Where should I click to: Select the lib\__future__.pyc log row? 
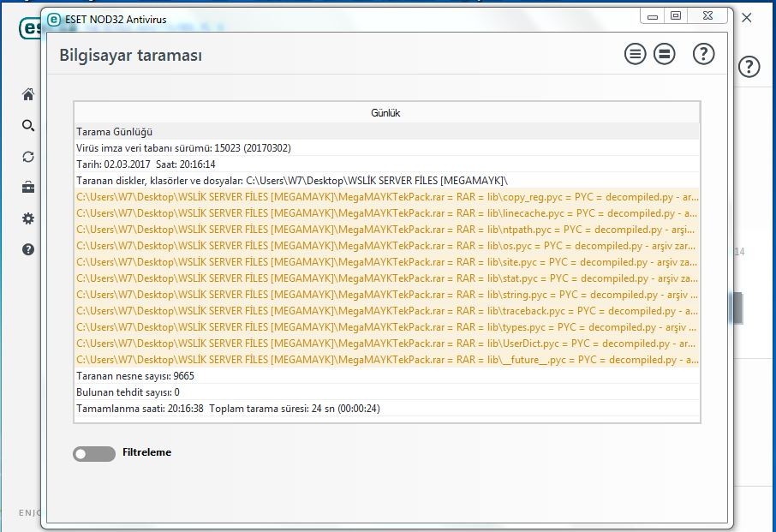coord(387,360)
